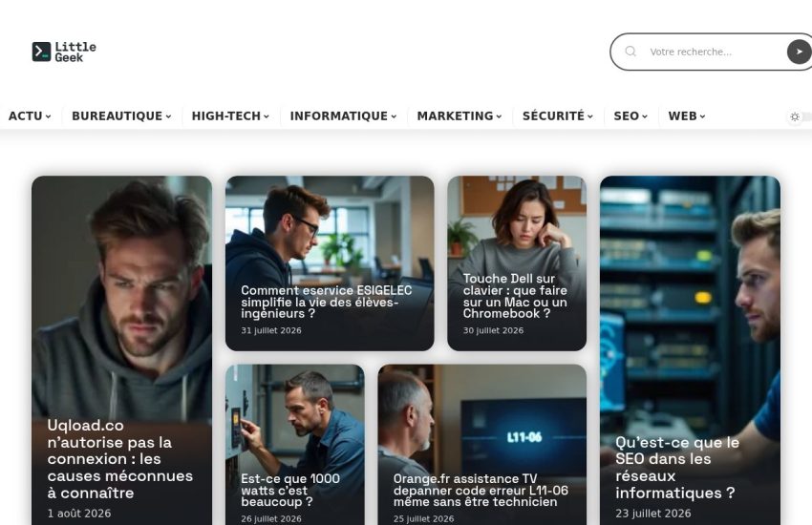Image resolution: width=812 pixels, height=525 pixels.
Task: Expand the chevron next to WEB
Action: click(x=702, y=116)
